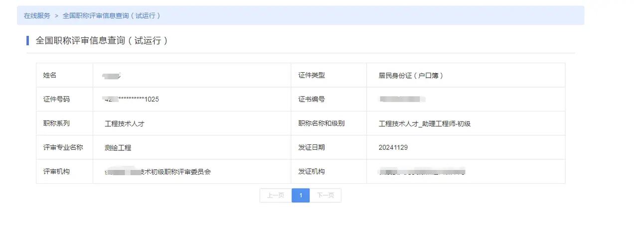
Task: Select the 发证日期 label cell
Action: coord(329,147)
